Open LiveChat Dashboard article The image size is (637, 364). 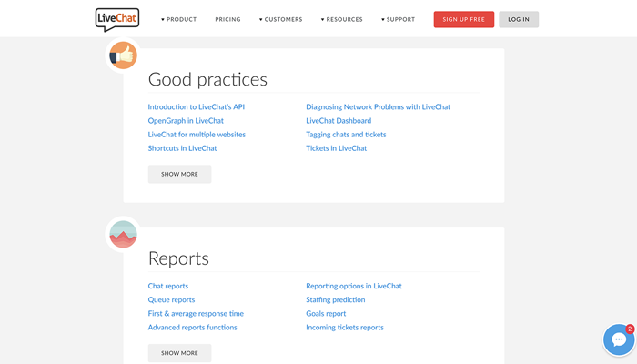tap(339, 121)
